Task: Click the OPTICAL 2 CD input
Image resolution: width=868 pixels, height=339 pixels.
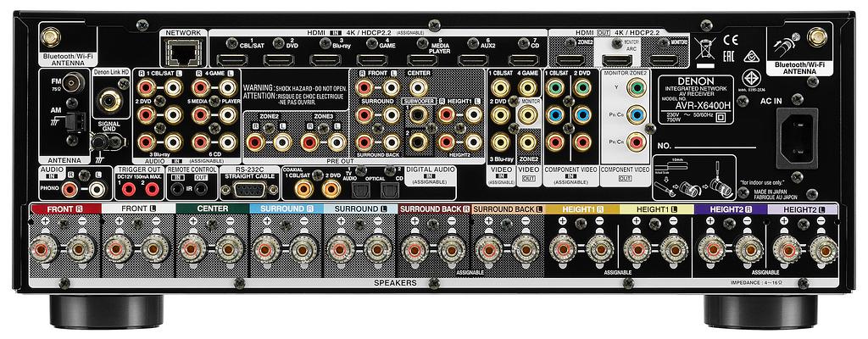Action: [x=389, y=190]
